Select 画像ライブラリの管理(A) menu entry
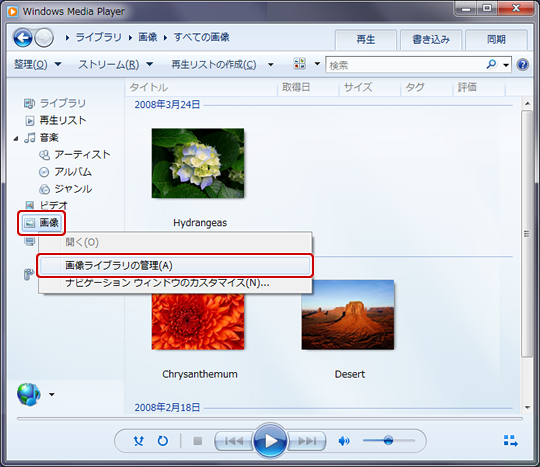This screenshot has width=540, height=467. point(175,266)
